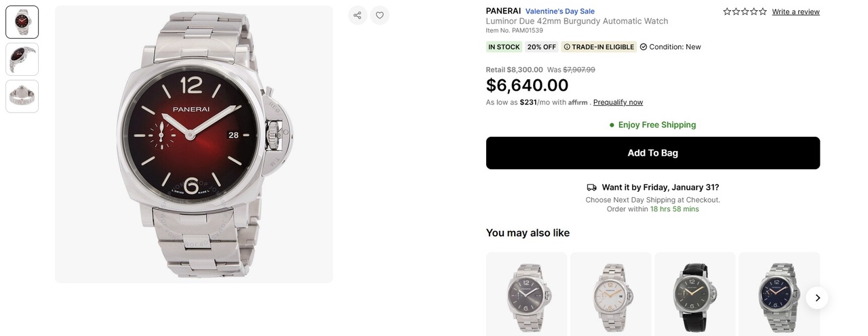The width and height of the screenshot is (868, 336).
Task: Click the Affirm logo
Action: pyautogui.click(x=578, y=102)
